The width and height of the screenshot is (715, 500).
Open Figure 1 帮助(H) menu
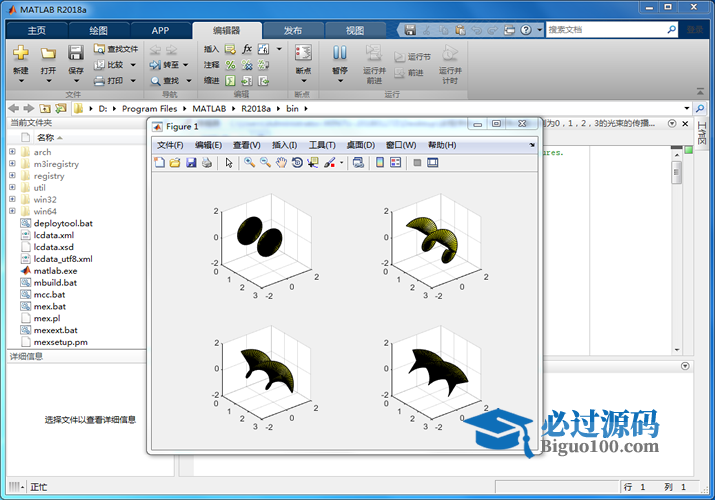(442, 145)
